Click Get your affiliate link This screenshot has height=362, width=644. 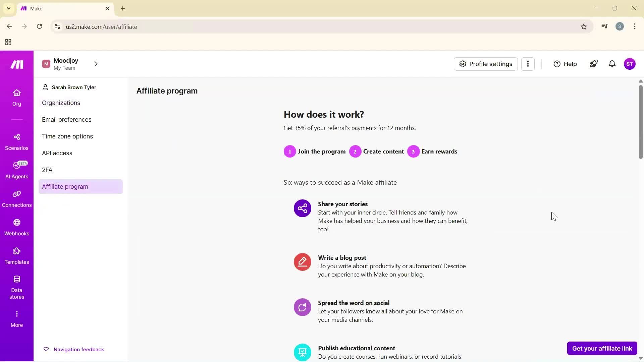602,348
